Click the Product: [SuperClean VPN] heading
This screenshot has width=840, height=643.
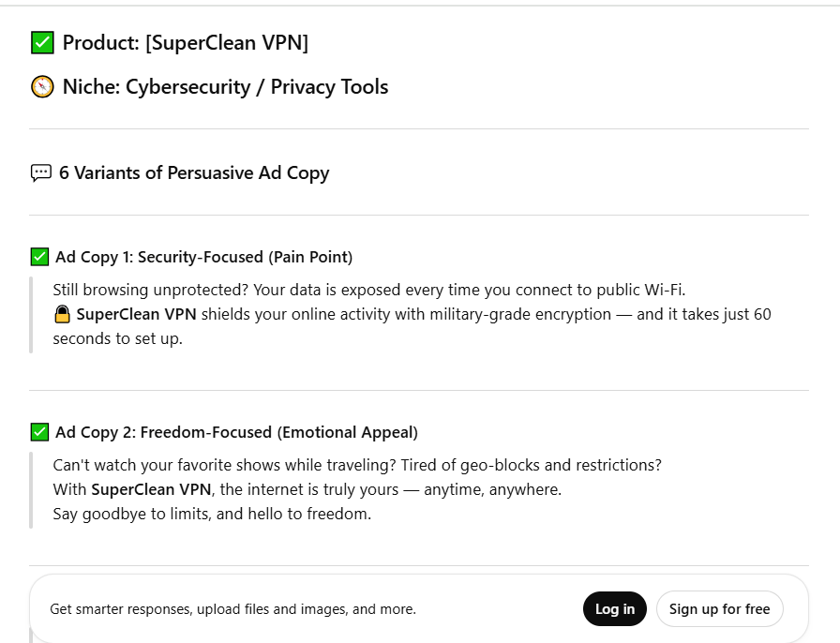click(185, 43)
